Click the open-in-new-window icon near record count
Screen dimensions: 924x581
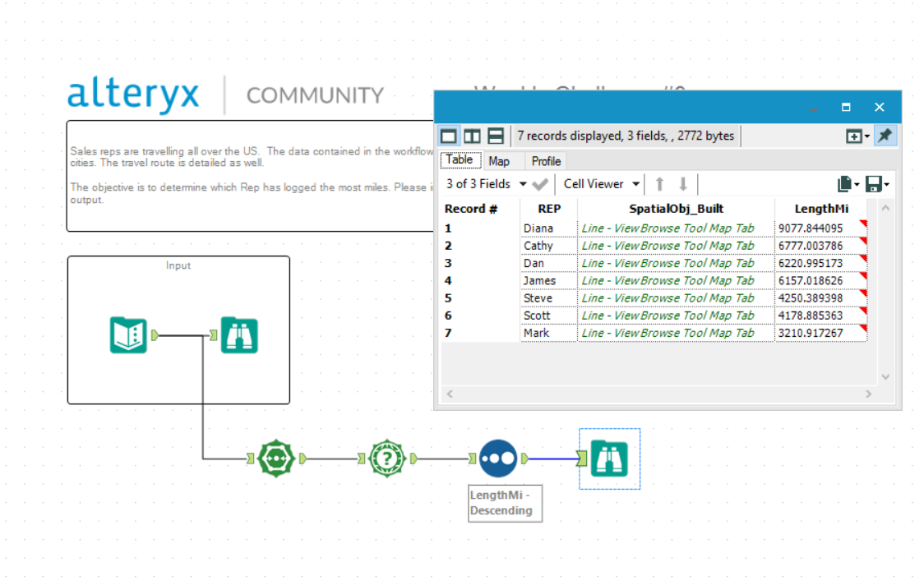[855, 136]
